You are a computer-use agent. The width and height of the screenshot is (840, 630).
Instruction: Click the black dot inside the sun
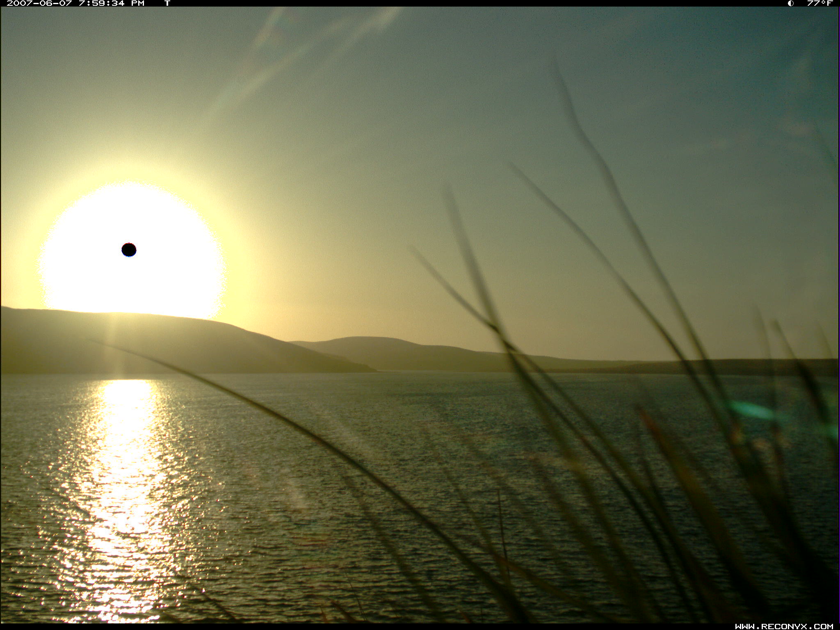129,249
